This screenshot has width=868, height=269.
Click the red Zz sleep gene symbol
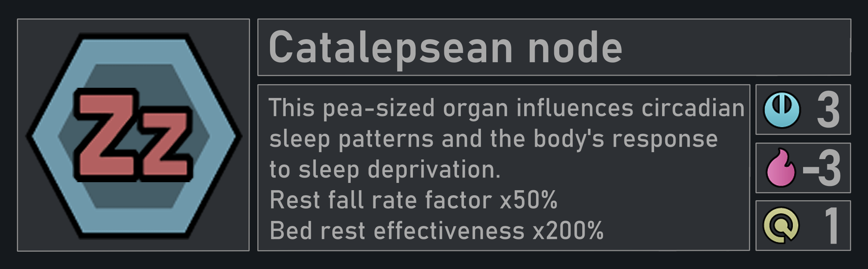(133, 135)
